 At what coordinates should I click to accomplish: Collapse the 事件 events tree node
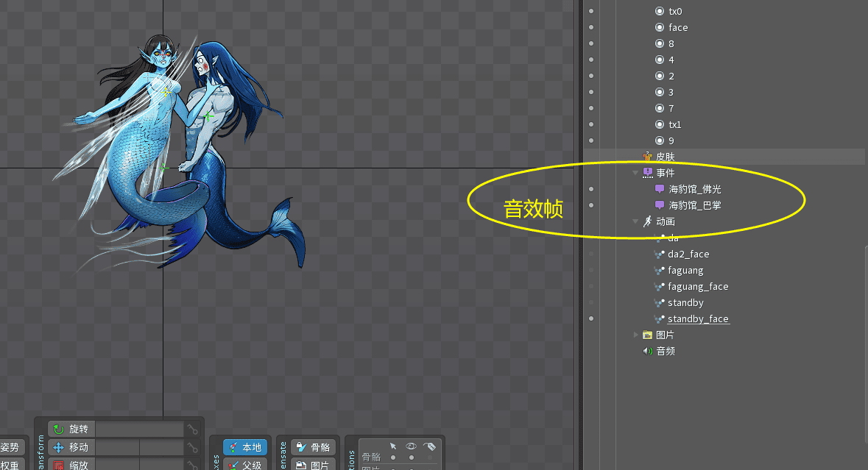click(x=635, y=173)
